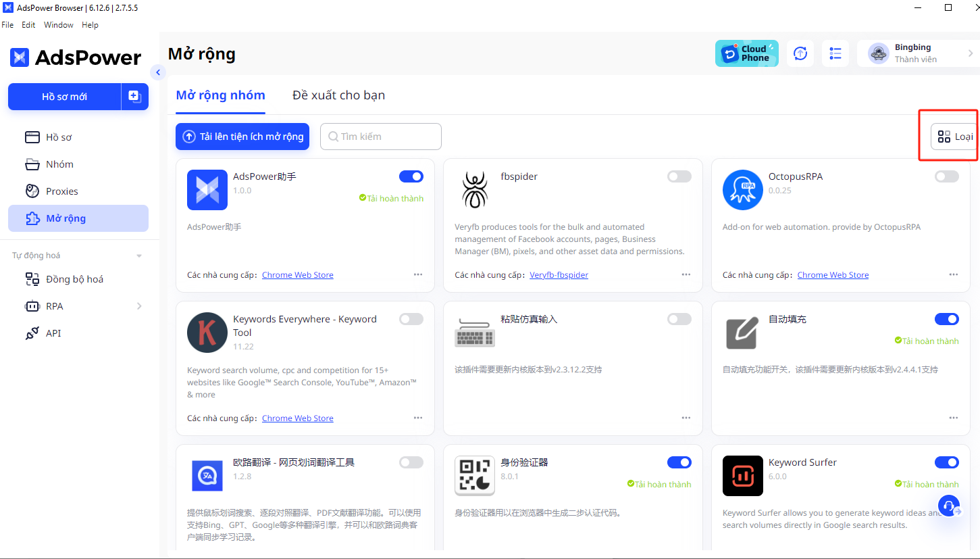Click Tải lên tiện ích mở rộng button
This screenshot has width=980, height=559.
[x=242, y=137]
